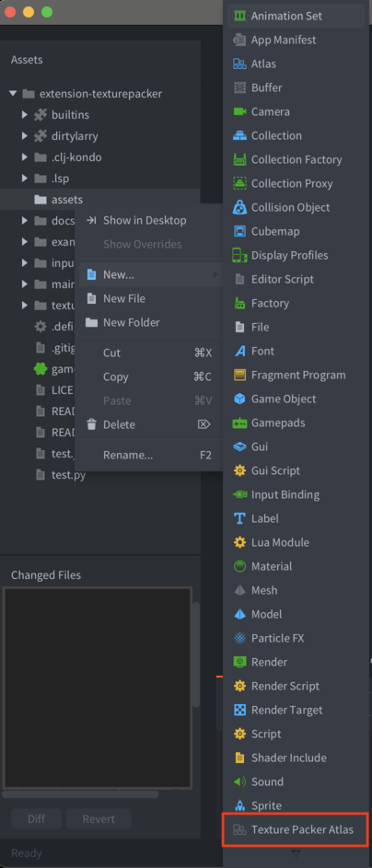
Task: Create a new Render file
Action: [297, 662]
